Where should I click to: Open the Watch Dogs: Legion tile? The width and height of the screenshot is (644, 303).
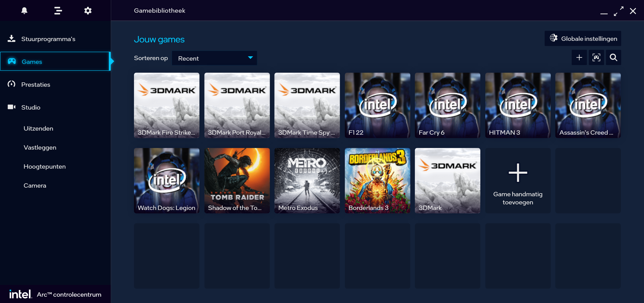click(167, 181)
